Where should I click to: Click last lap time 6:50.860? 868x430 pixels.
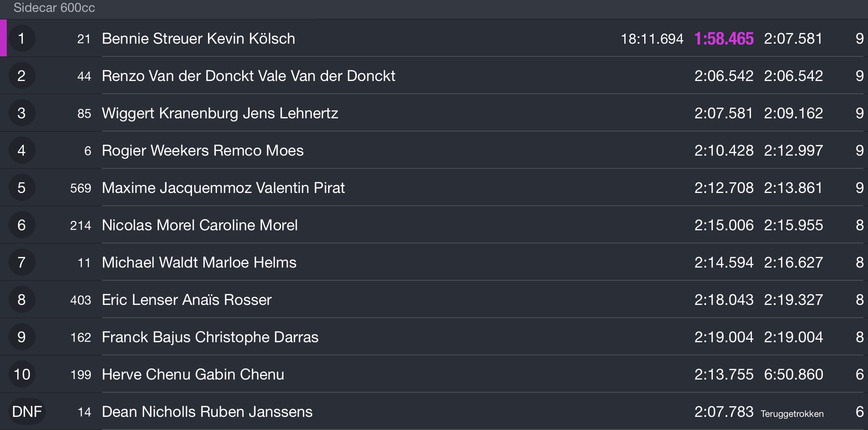point(793,374)
